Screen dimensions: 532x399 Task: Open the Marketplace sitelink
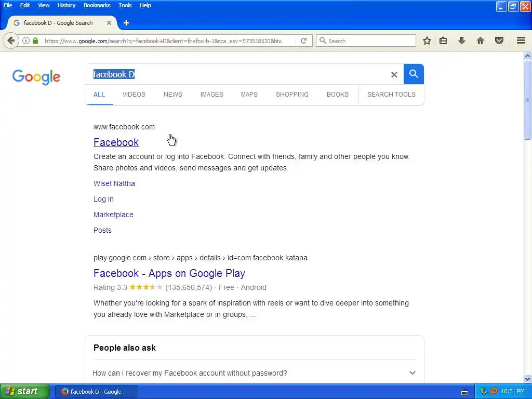113,215
